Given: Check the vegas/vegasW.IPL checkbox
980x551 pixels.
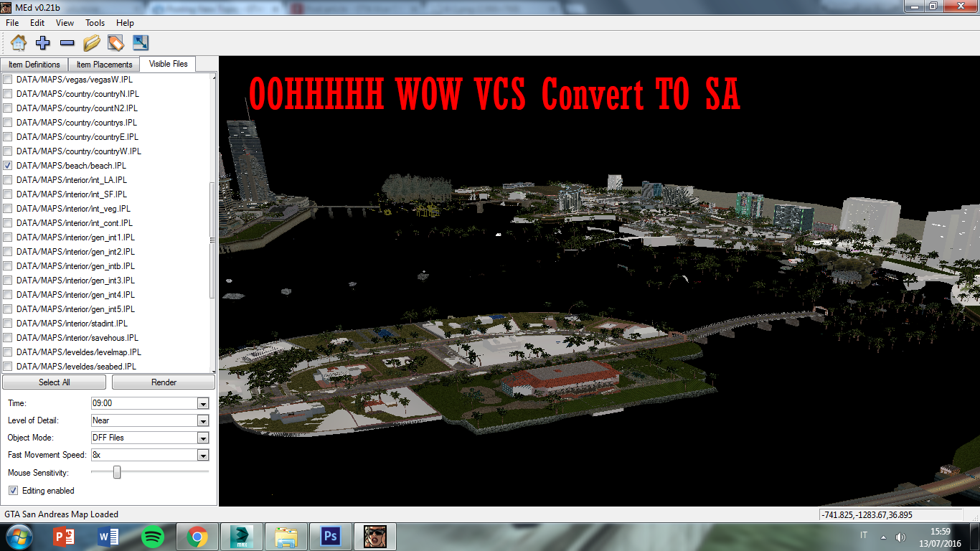Looking at the screenshot, I should [x=8, y=80].
